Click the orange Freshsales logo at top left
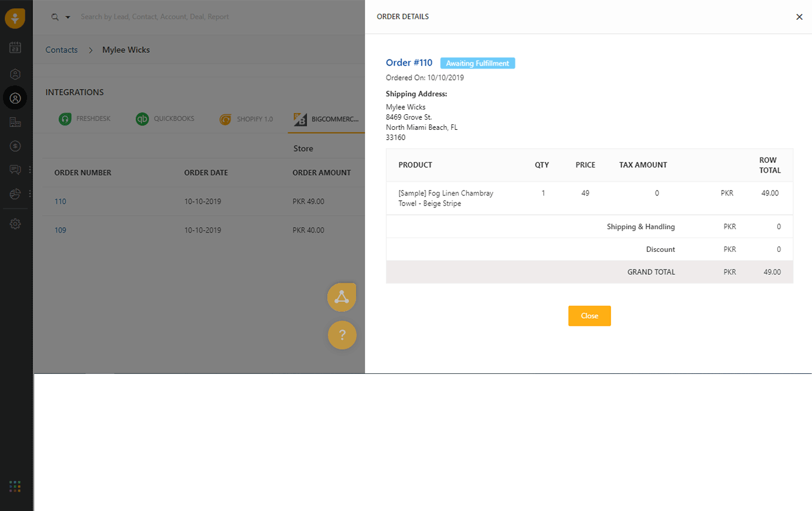This screenshot has width=812, height=511. click(x=15, y=17)
